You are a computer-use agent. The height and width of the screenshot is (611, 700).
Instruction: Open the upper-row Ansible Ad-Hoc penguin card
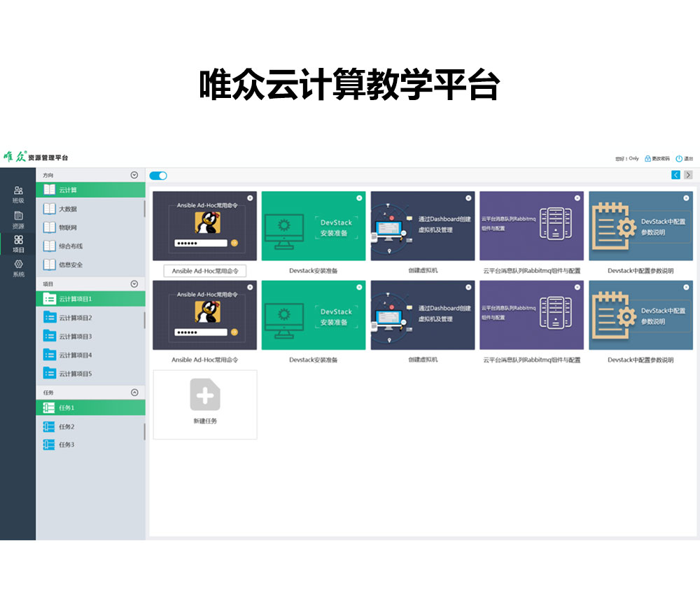coord(204,226)
